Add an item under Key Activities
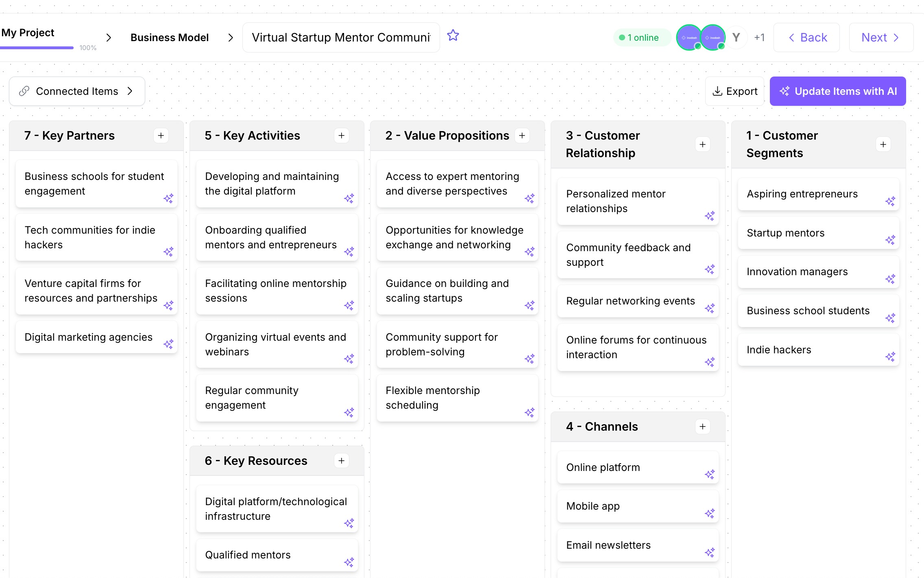Image resolution: width=924 pixels, height=578 pixels. point(342,136)
